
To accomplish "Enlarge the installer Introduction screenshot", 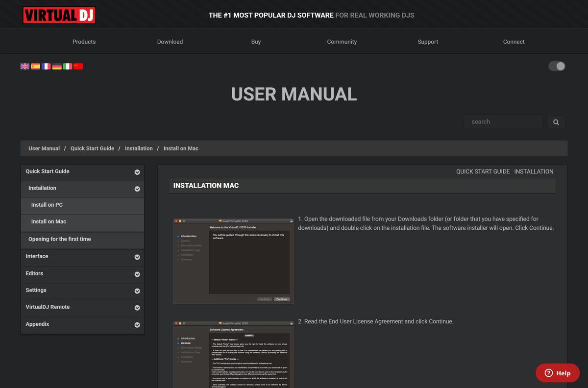I will tap(234, 261).
